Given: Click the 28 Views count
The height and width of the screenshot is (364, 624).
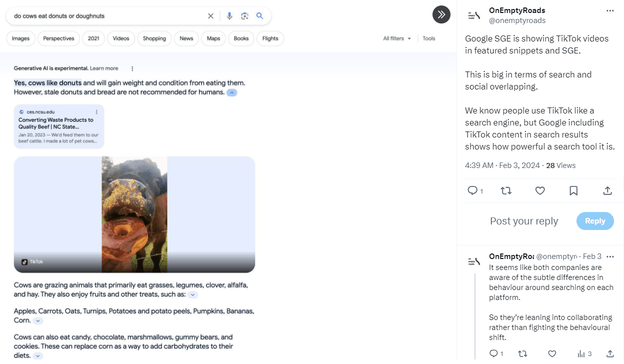Looking at the screenshot, I should pos(560,165).
